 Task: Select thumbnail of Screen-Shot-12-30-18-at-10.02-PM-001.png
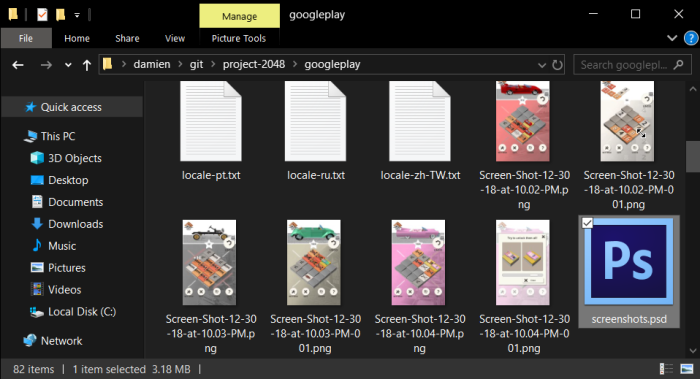[x=627, y=121]
